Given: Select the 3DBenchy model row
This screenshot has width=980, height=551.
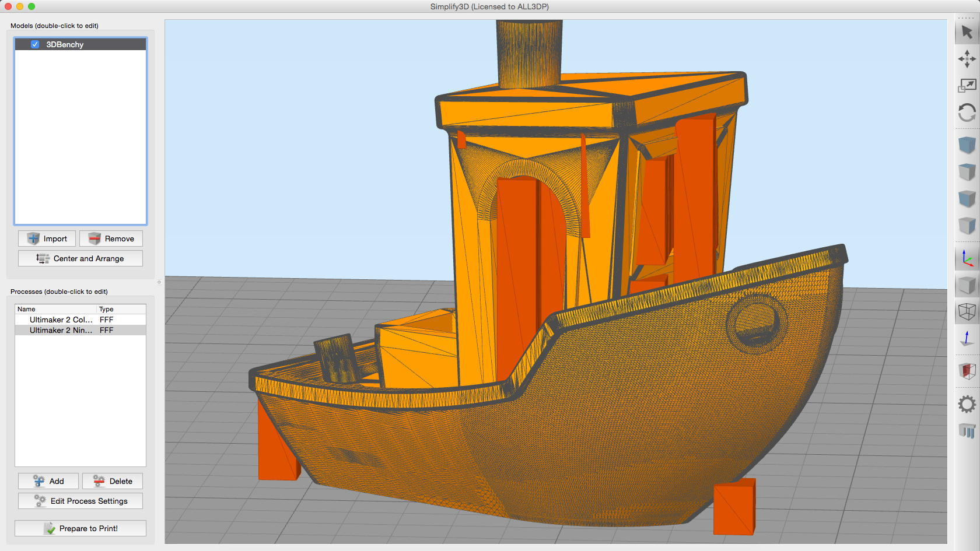Looking at the screenshot, I should [x=80, y=44].
